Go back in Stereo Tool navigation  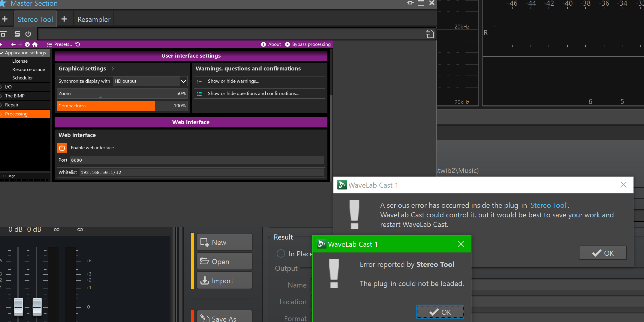pos(13,44)
